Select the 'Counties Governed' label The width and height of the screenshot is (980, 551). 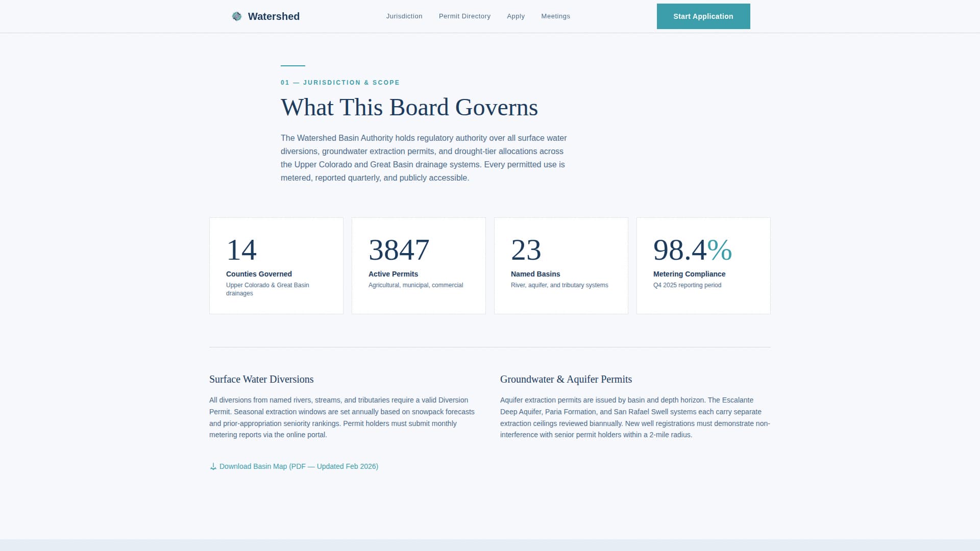[259, 274]
